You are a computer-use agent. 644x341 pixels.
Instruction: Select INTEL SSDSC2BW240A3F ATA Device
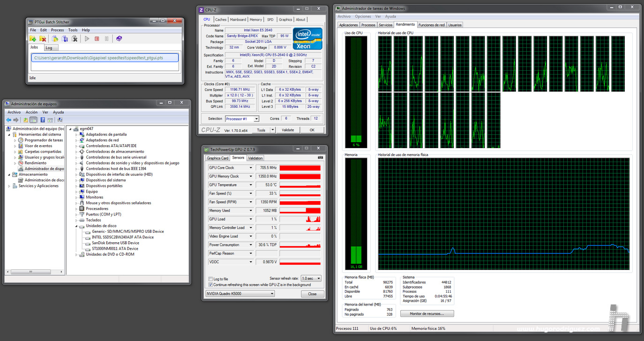[x=123, y=237]
